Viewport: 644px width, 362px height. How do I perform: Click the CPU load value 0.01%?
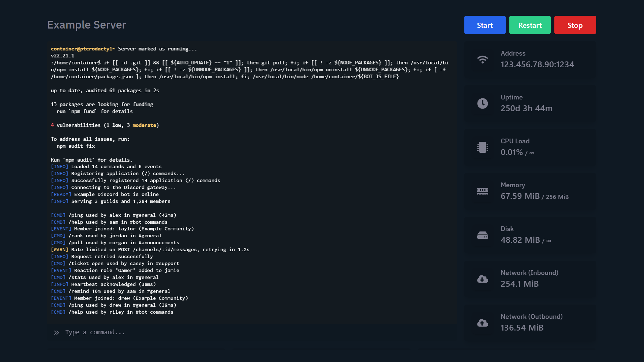pyautogui.click(x=512, y=152)
